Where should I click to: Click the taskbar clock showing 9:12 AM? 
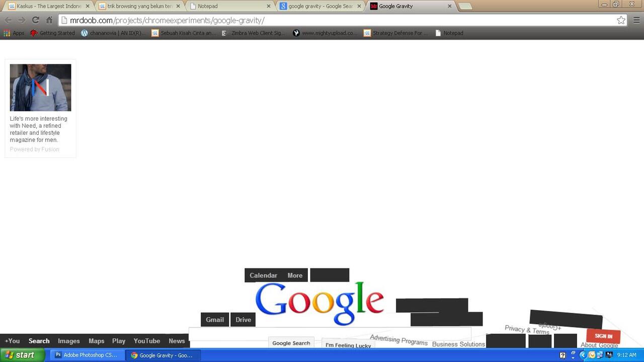[x=626, y=355]
